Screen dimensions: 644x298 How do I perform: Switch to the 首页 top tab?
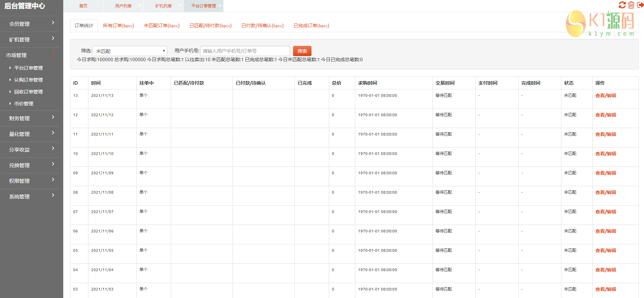coord(83,6)
